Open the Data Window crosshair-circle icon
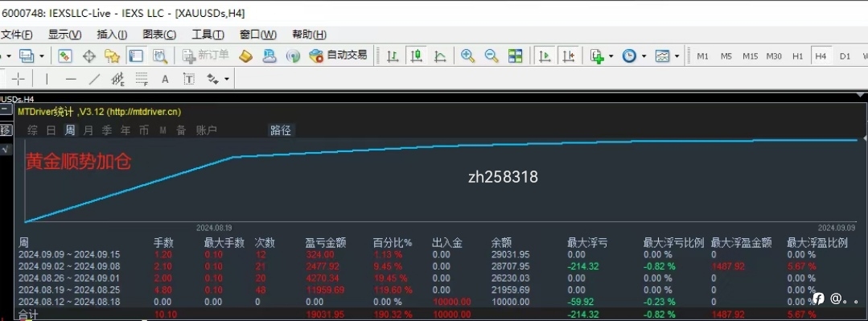 [88, 56]
